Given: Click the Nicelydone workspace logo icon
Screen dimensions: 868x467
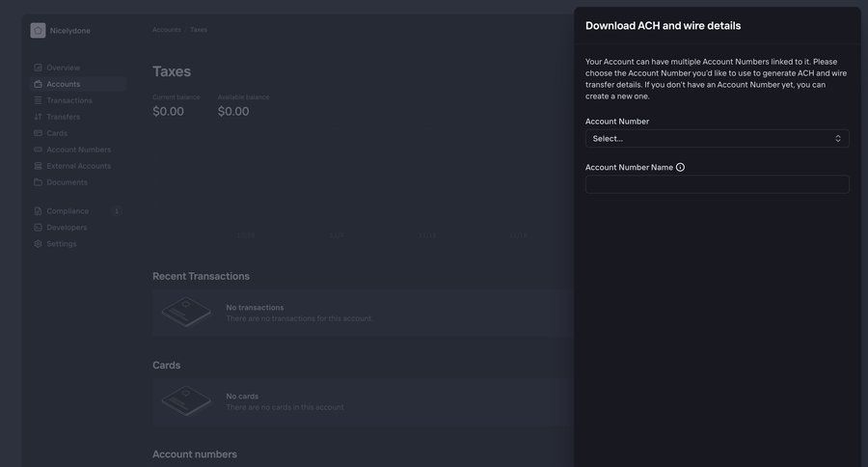Looking at the screenshot, I should [38, 31].
